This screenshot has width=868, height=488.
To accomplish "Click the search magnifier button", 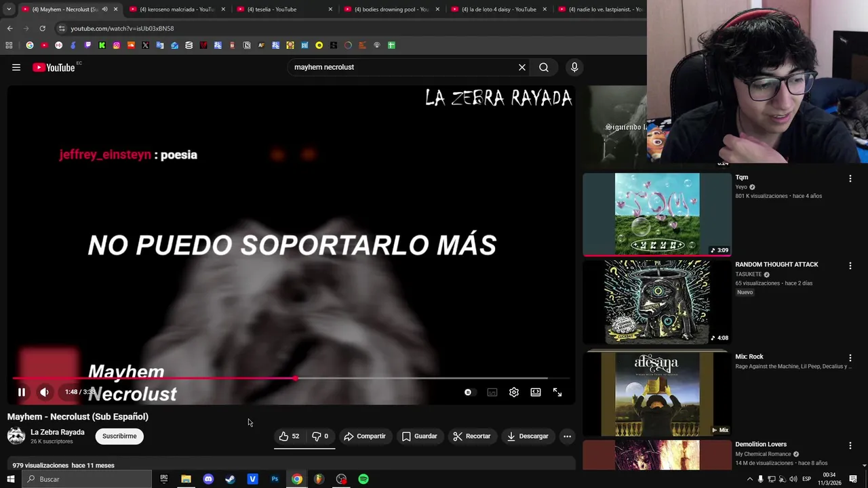I will [x=544, y=67].
